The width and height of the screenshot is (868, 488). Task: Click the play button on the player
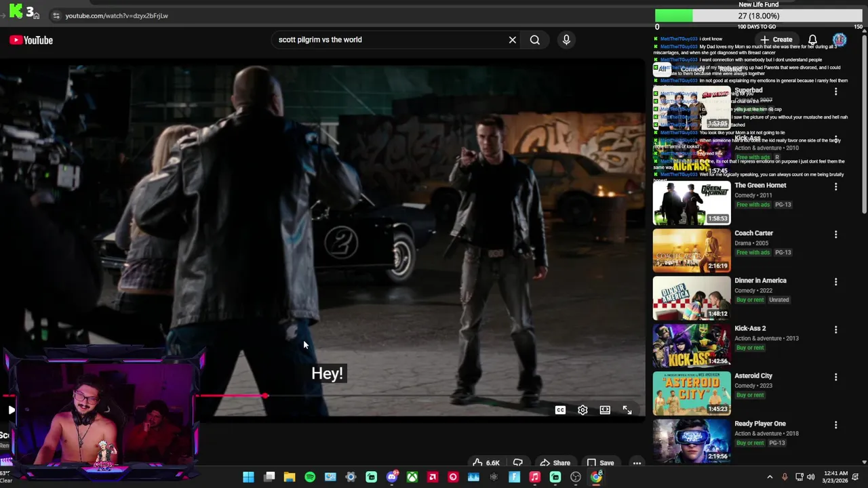(x=12, y=410)
